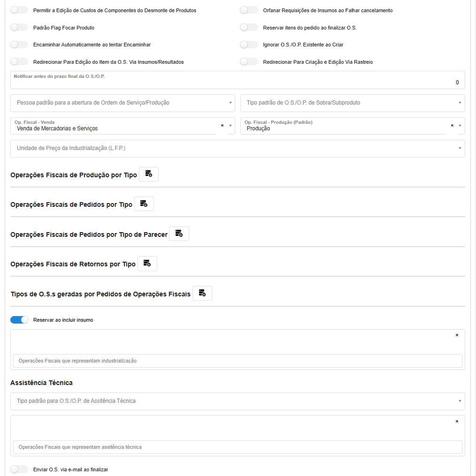Expand Tipo padrão de Assistência Técnica dropdown
Viewport: 476px width, 476px height.
(237, 401)
